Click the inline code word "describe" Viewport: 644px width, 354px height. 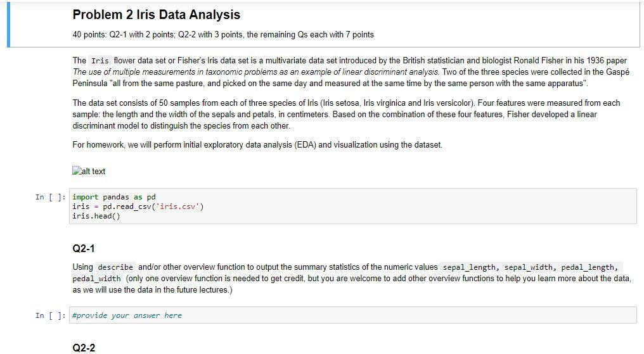[115, 267]
